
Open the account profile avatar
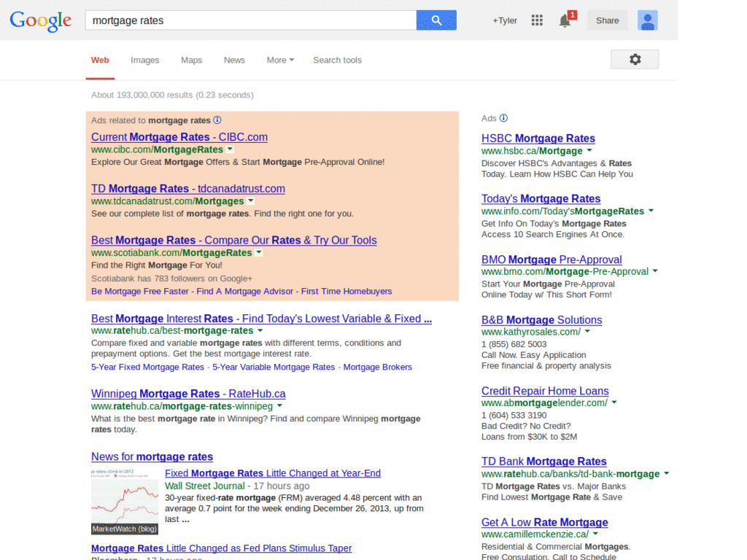[x=648, y=20]
